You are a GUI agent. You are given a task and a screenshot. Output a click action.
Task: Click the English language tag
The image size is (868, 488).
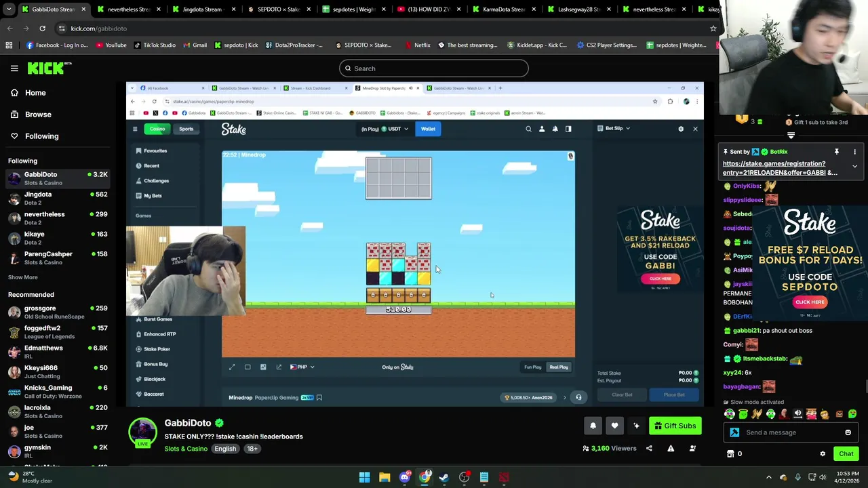(x=225, y=449)
